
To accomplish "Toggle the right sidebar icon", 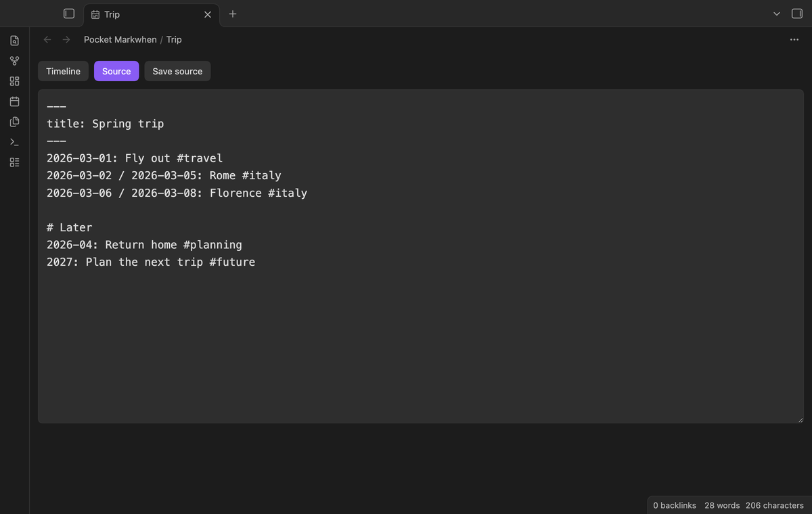I will pyautogui.click(x=797, y=14).
